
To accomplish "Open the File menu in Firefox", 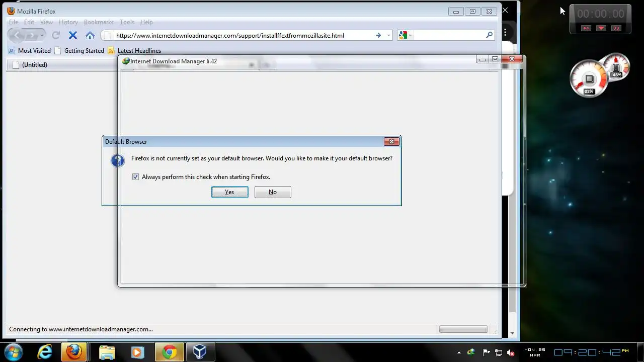I will point(14,22).
